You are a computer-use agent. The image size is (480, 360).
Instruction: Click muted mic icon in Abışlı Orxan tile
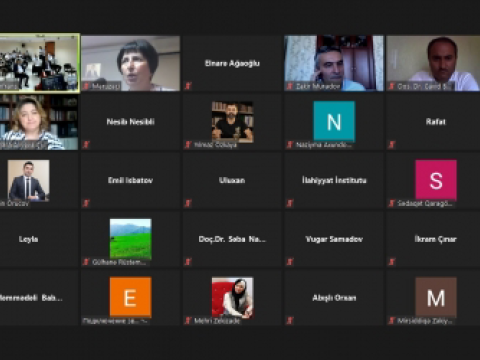click(x=290, y=320)
